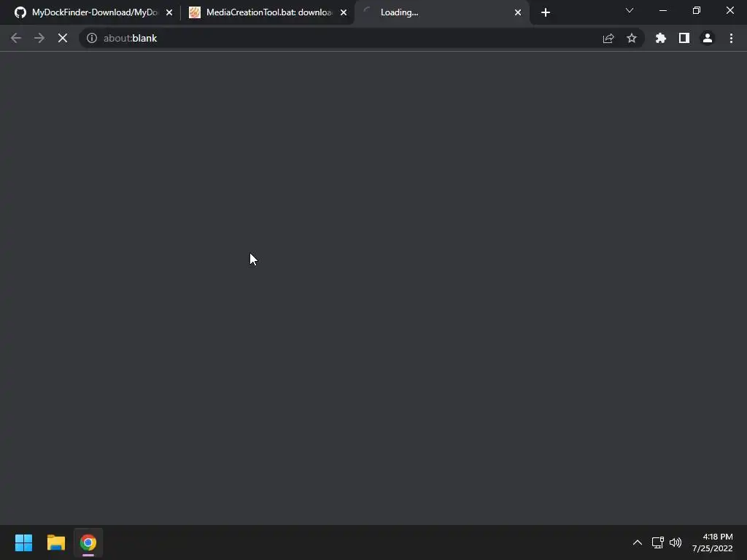Screen dimensions: 747x560
Task: Open the 4:18 PM clock and calendar
Action: coord(713,542)
